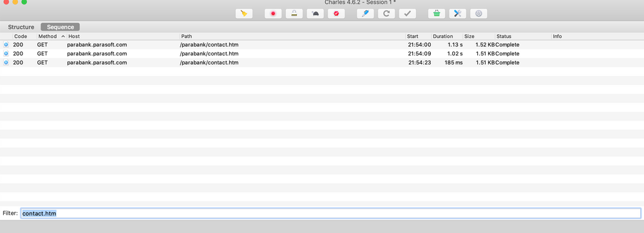Toggle throttling with the turtle icon
The width and height of the screenshot is (644, 233).
coord(315,14)
